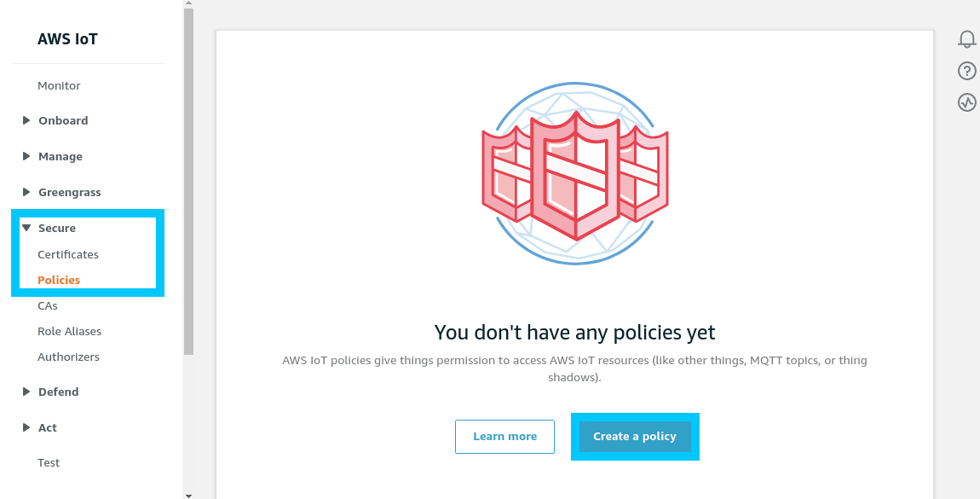
Task: Go to the Test page
Action: pyautogui.click(x=49, y=462)
